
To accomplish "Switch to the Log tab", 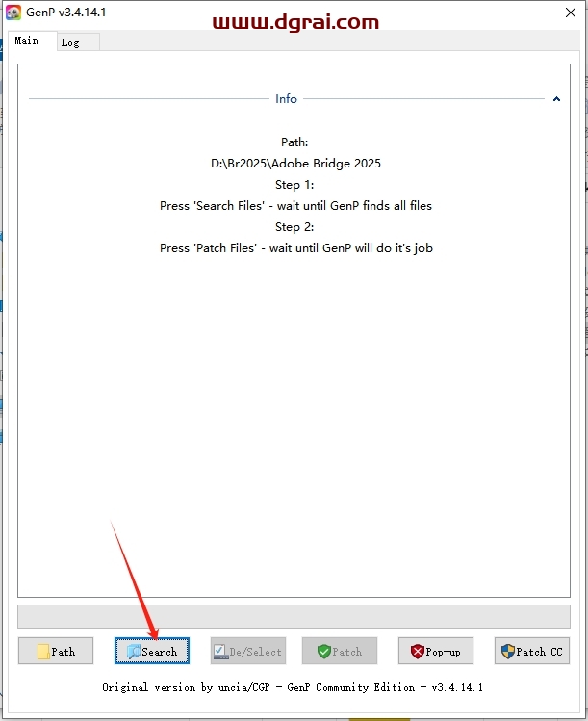I will coord(78,42).
